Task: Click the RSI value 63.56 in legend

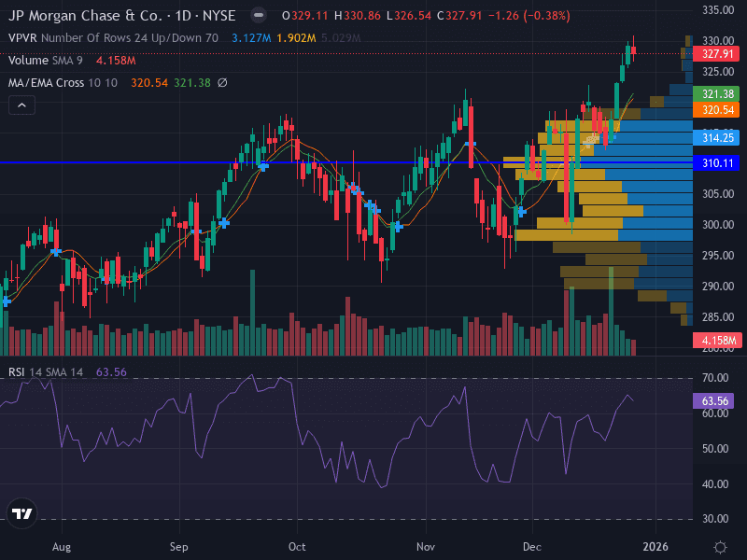Action: tap(111, 371)
